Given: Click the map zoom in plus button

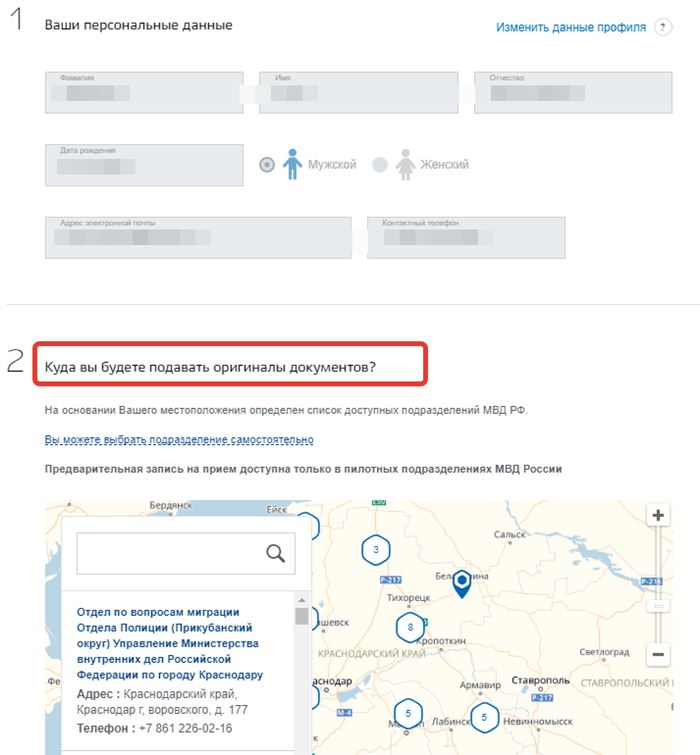Looking at the screenshot, I should pyautogui.click(x=658, y=515).
